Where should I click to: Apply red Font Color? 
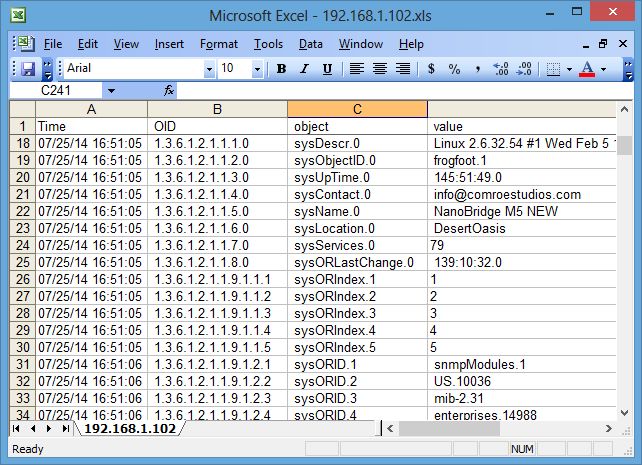click(x=587, y=69)
